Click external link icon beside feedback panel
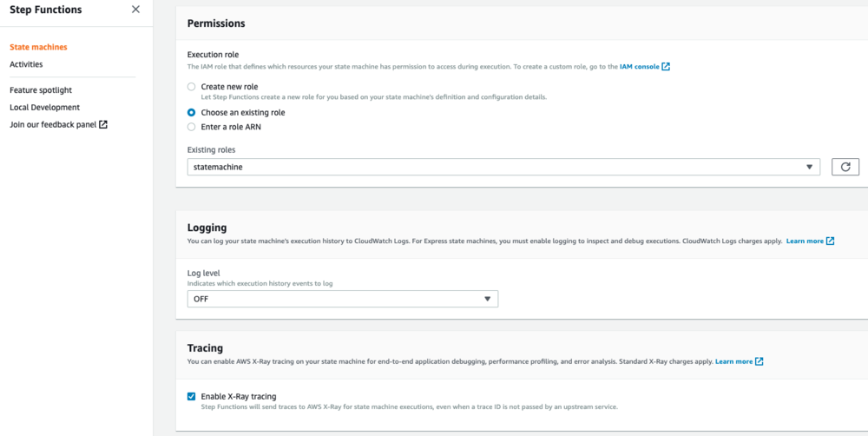868x436 pixels. click(x=103, y=124)
